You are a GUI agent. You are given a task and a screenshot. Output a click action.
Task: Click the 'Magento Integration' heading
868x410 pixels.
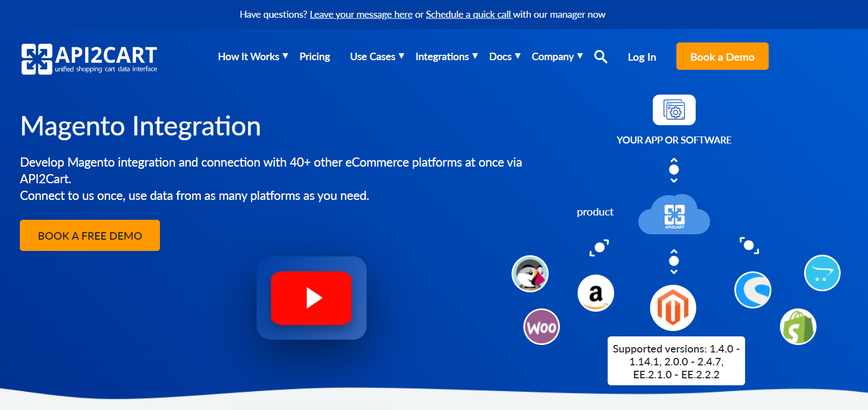141,126
